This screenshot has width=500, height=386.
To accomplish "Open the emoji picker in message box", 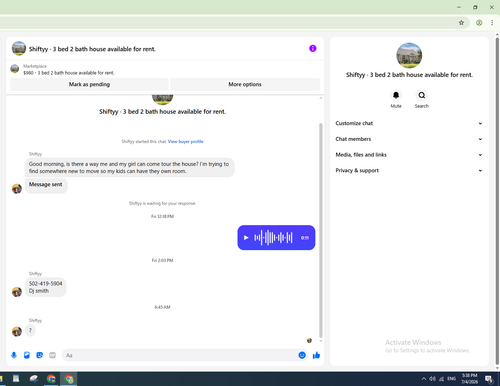I will 302,355.
